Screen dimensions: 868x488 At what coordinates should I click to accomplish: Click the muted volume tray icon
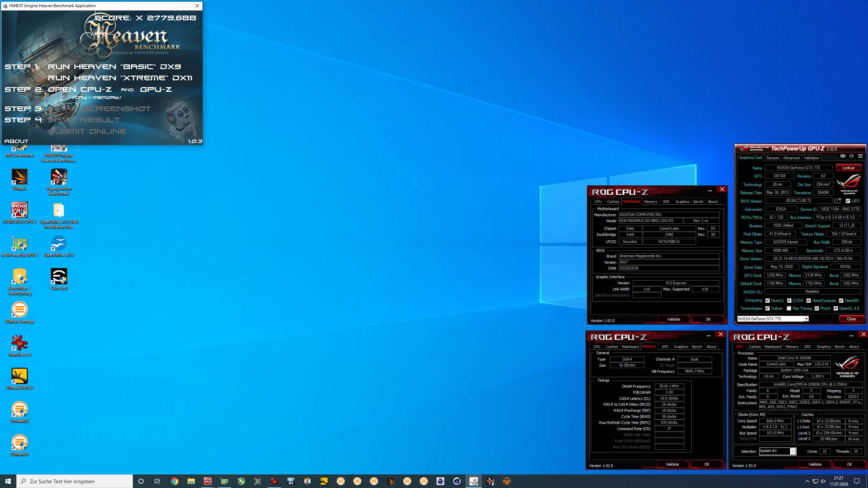pos(823,481)
